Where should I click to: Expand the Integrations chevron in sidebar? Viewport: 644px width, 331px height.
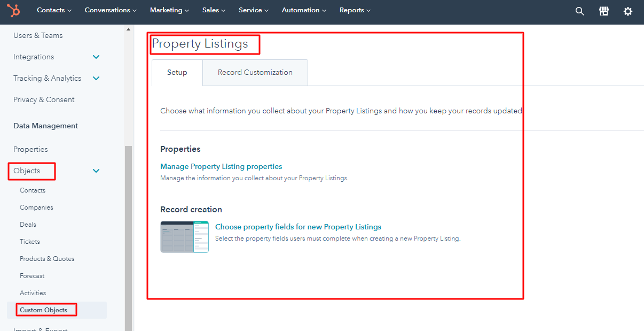(x=96, y=57)
